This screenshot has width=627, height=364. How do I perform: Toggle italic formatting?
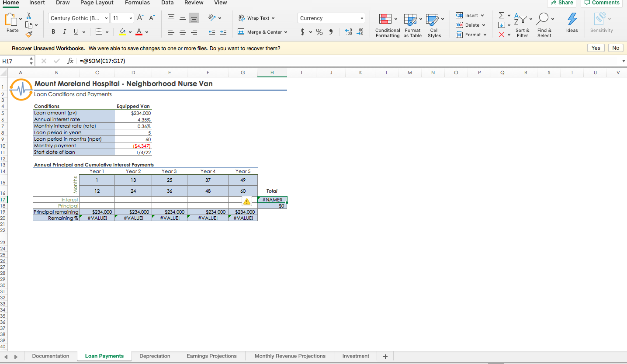click(64, 31)
